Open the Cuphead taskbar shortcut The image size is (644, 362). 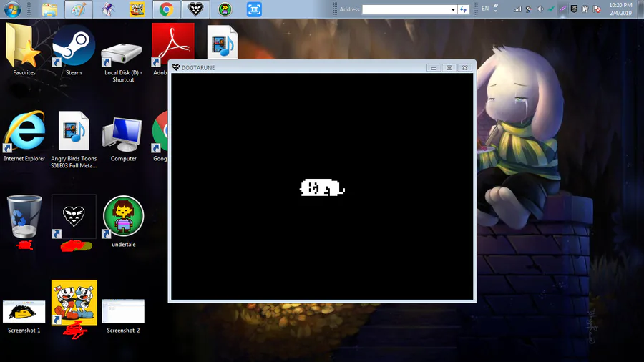(x=137, y=9)
